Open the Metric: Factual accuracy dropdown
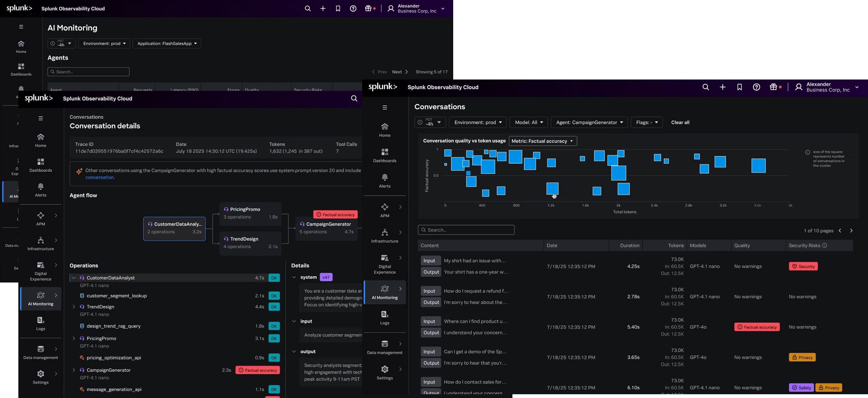868x398 pixels. (543, 141)
